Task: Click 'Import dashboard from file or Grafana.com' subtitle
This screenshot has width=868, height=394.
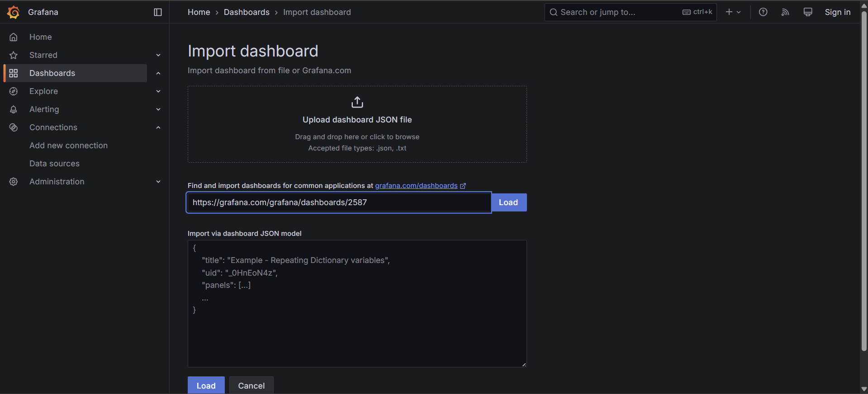Action: 269,70
